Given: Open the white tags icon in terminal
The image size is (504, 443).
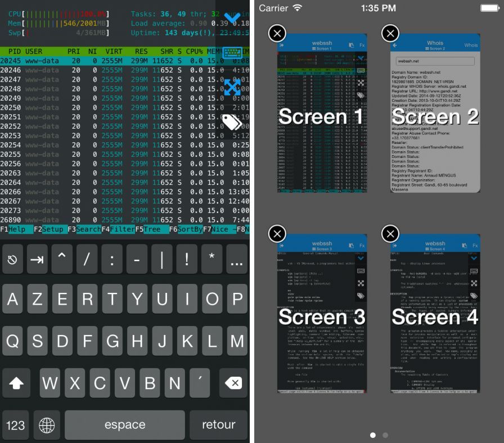Looking at the screenshot, I should [232, 121].
